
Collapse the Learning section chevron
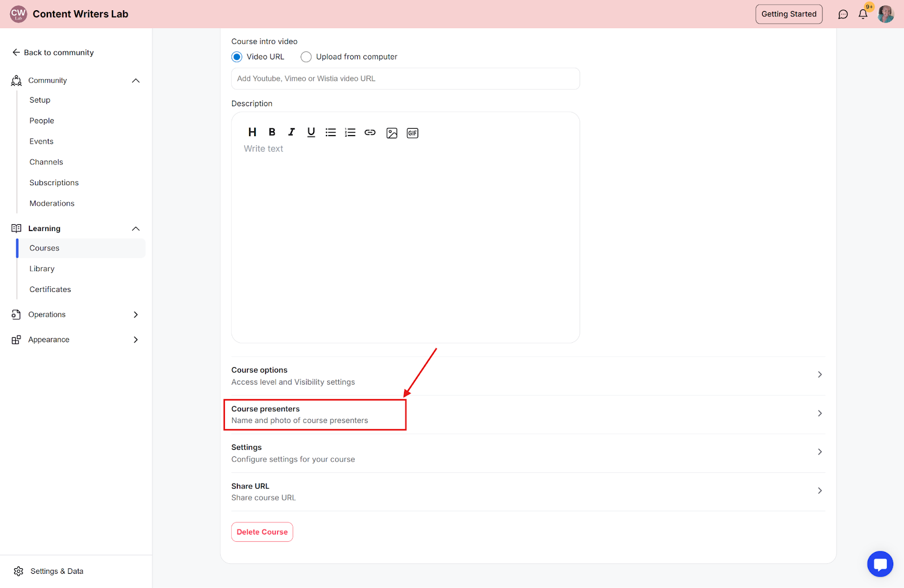point(136,229)
